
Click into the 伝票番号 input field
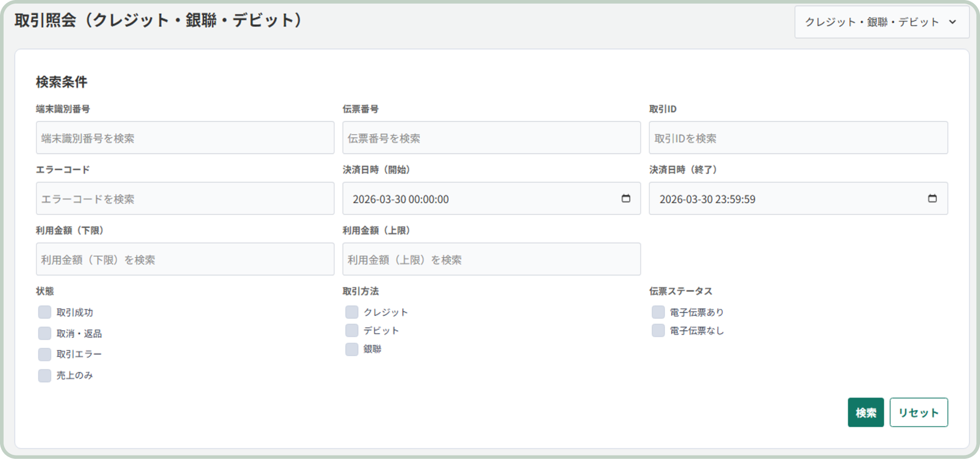click(x=491, y=138)
